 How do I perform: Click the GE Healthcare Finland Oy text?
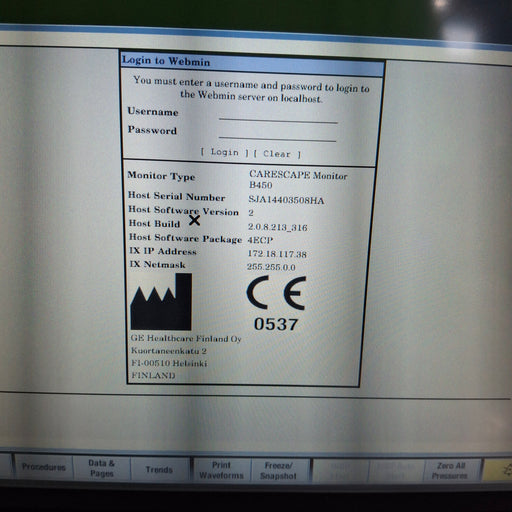point(186,338)
